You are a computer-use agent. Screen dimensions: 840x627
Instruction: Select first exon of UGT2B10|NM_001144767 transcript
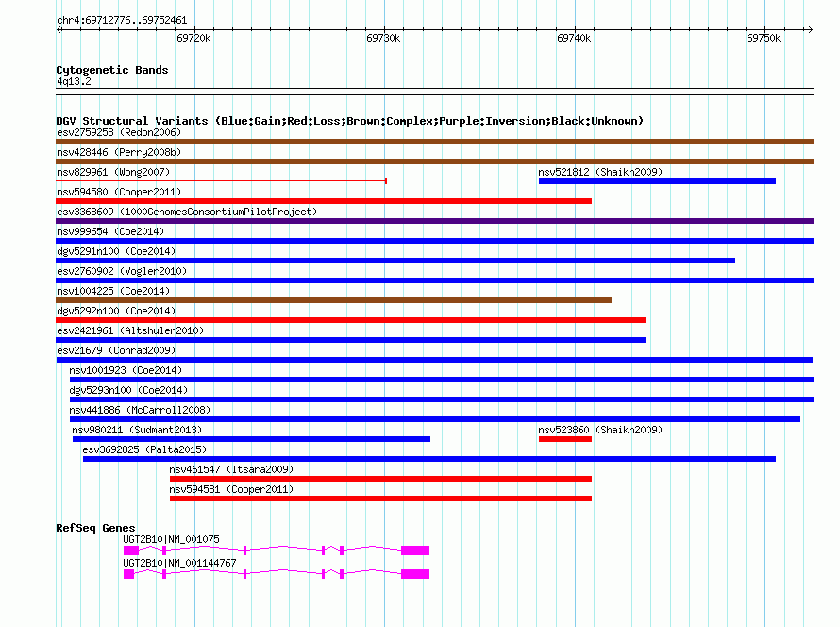point(129,574)
